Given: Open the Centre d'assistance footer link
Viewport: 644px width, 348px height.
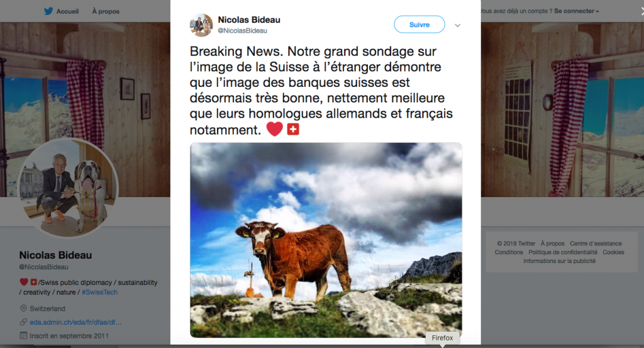Looking at the screenshot, I should coord(596,244).
